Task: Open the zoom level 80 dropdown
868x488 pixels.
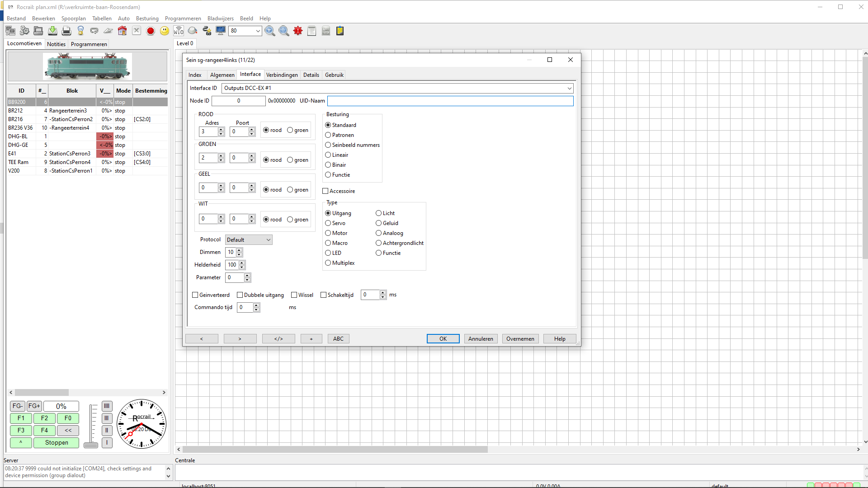Action: click(x=258, y=31)
